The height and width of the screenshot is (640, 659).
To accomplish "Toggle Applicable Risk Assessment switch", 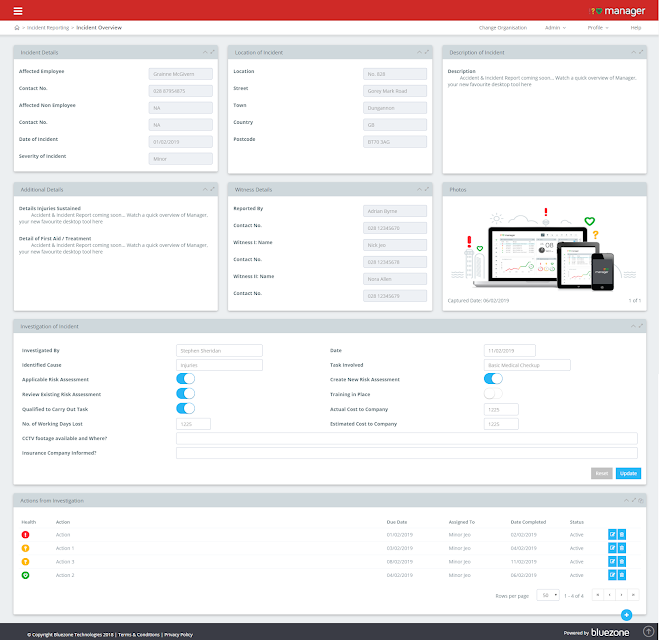I will [185, 379].
